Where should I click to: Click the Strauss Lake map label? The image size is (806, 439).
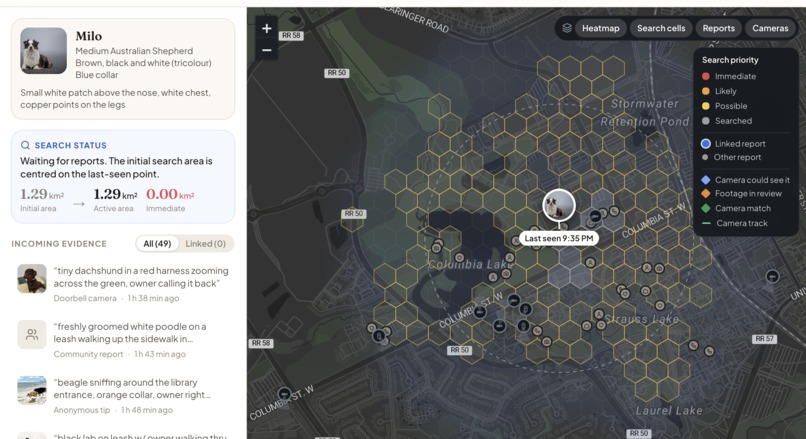[641, 319]
